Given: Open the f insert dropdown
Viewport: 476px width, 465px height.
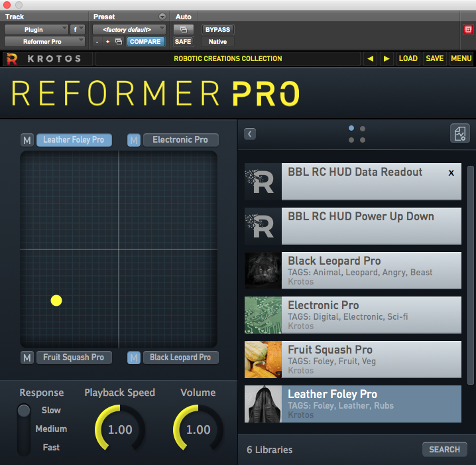Looking at the screenshot, I should [x=78, y=30].
